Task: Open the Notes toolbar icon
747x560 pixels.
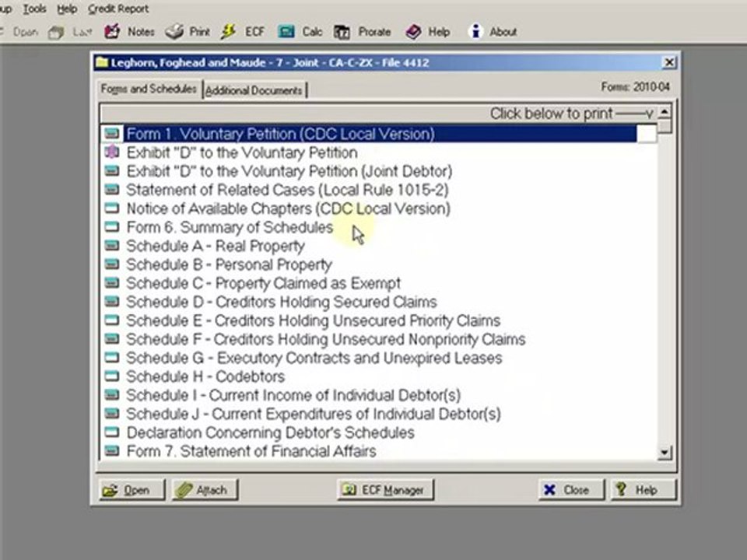Action: click(x=112, y=31)
